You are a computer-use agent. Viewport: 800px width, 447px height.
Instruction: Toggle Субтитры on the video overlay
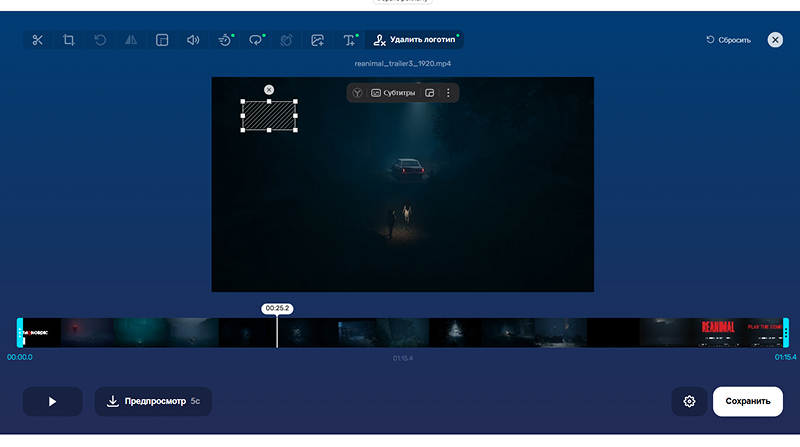pos(393,93)
